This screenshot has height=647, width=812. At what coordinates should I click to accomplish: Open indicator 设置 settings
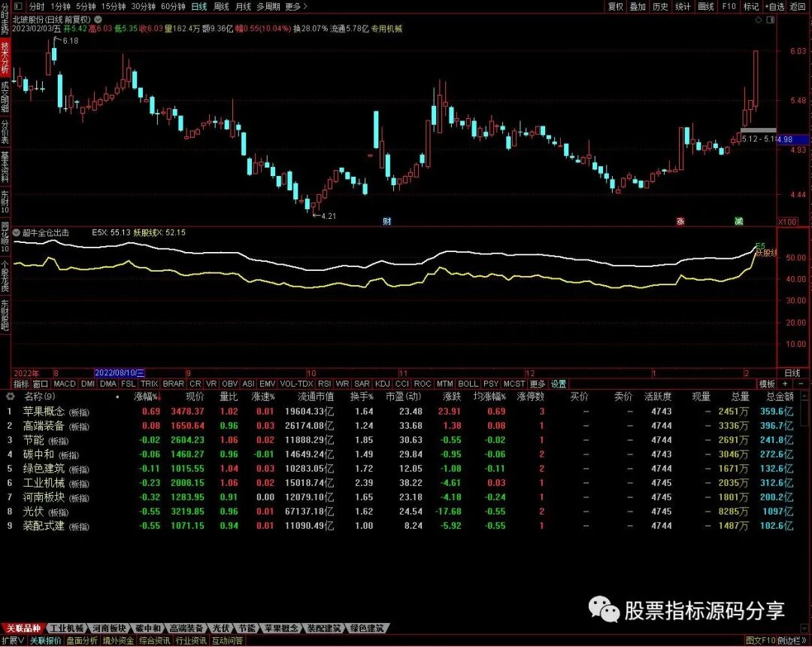point(558,384)
